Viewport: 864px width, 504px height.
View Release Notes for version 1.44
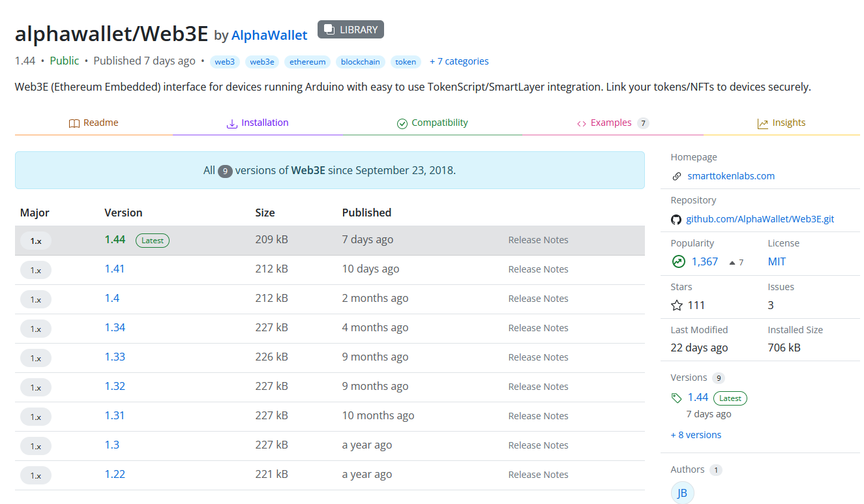click(x=539, y=240)
